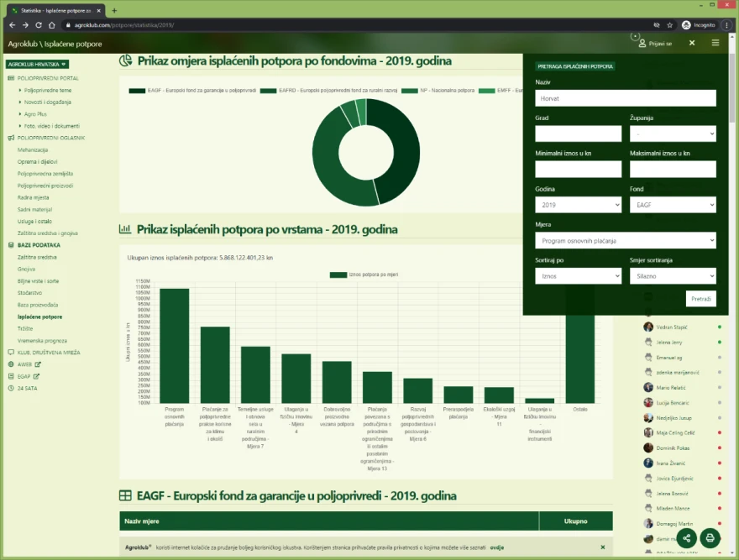The width and height of the screenshot is (739, 560).
Task: Toggle Iznos potpora po mjeri legend
Action: pyautogui.click(x=364, y=275)
